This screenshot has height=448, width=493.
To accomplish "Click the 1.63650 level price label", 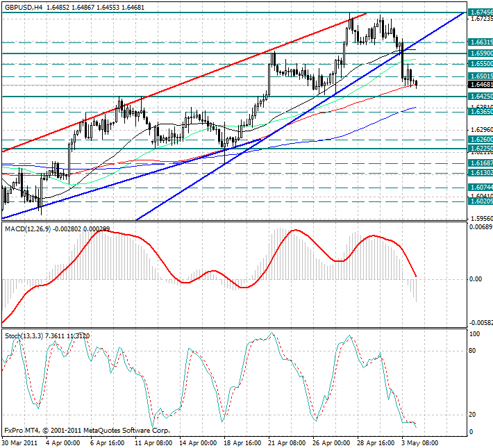I will (x=481, y=112).
